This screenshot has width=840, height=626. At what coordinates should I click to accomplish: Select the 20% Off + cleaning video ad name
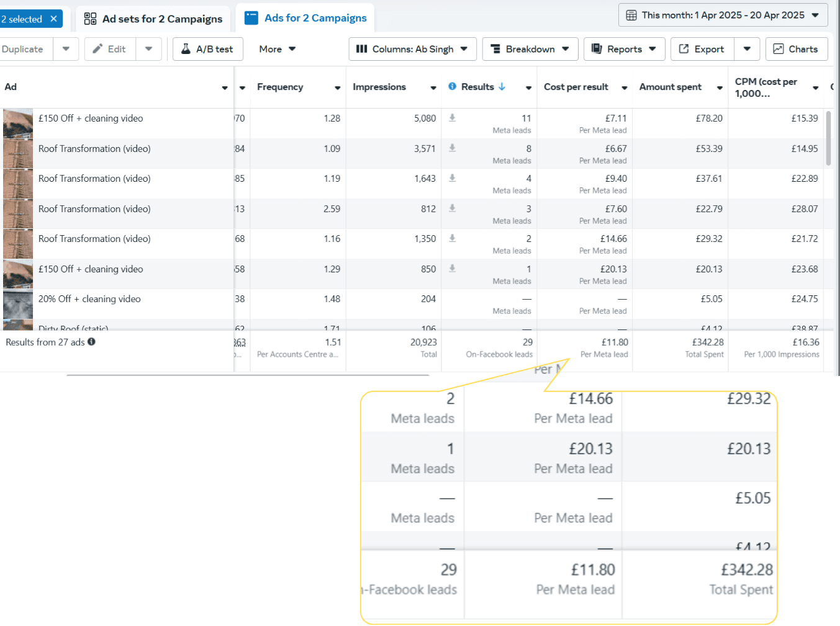point(89,299)
